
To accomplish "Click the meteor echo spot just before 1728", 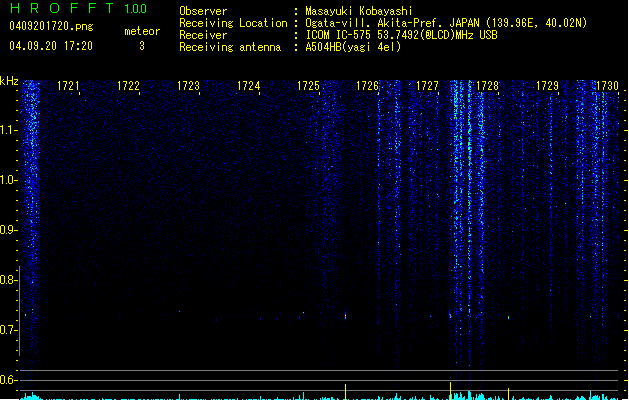I will coord(450,315).
